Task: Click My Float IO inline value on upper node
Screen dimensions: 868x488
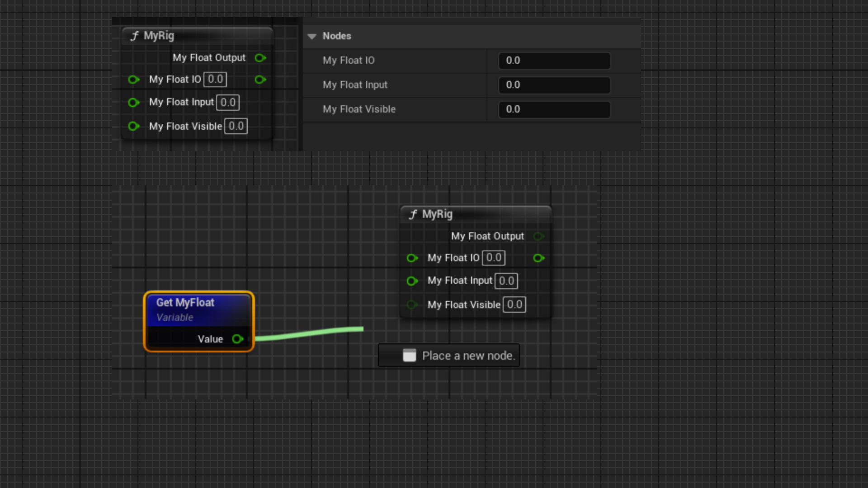Action: pos(215,80)
